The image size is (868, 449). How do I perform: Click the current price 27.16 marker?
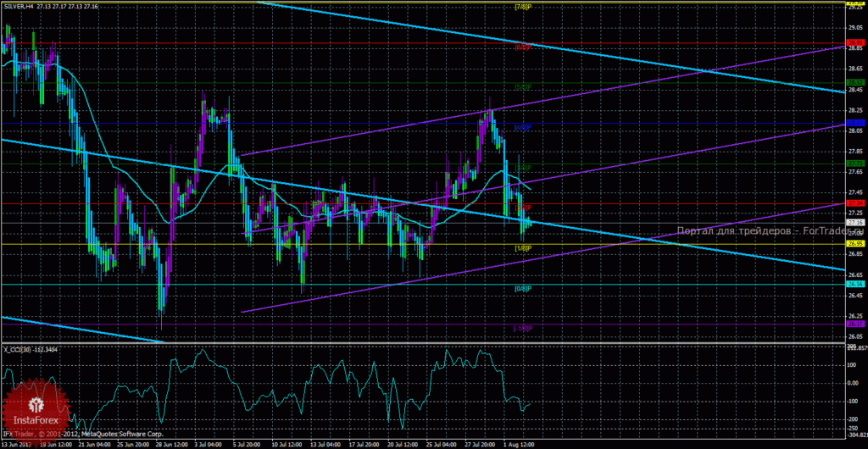854,223
